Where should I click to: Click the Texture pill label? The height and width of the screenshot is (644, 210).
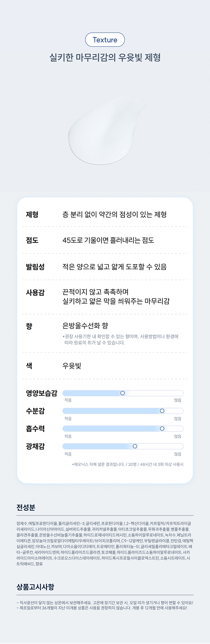click(x=105, y=40)
